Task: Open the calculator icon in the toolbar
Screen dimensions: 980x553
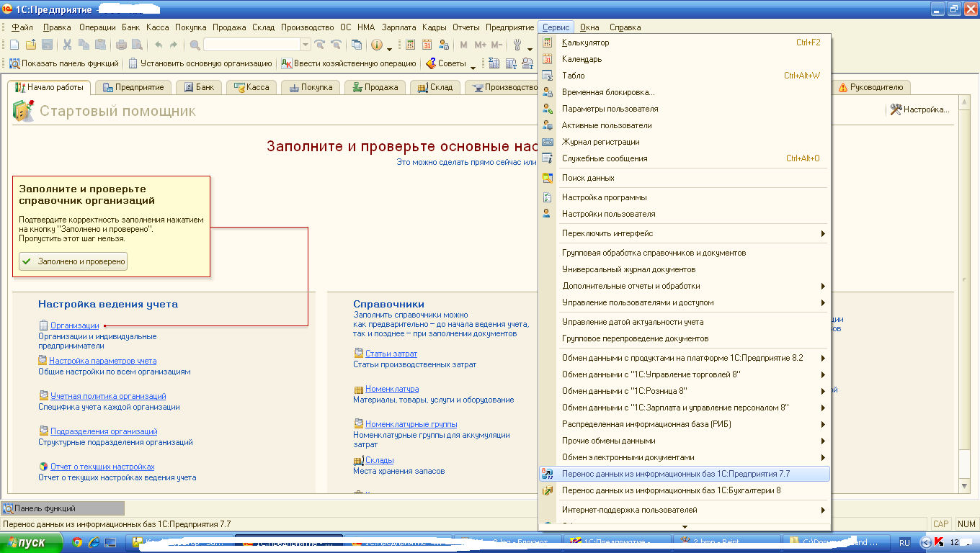Action: click(x=410, y=44)
